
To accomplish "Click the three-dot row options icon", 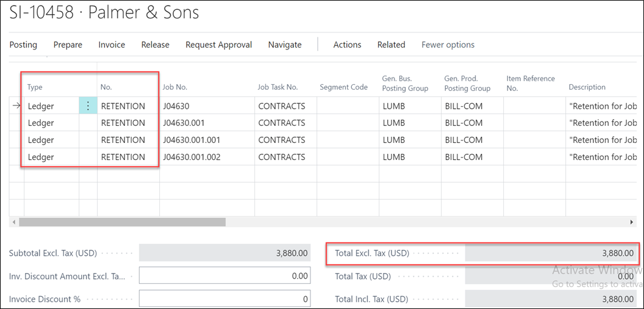I will click(x=88, y=106).
